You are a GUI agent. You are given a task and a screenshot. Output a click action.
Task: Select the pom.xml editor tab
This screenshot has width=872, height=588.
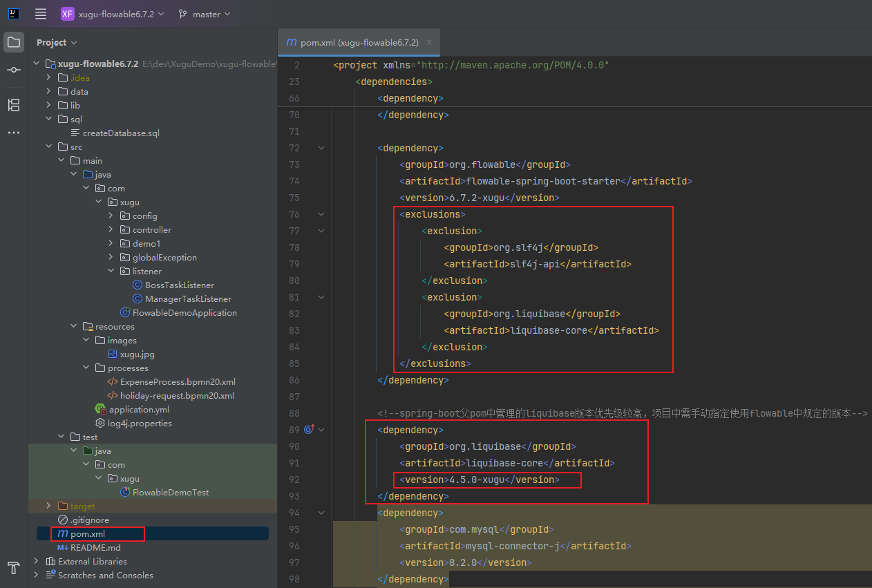click(x=352, y=42)
